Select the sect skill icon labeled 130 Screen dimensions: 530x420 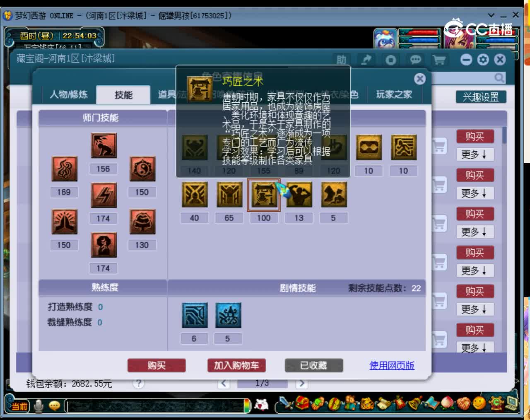(x=142, y=222)
